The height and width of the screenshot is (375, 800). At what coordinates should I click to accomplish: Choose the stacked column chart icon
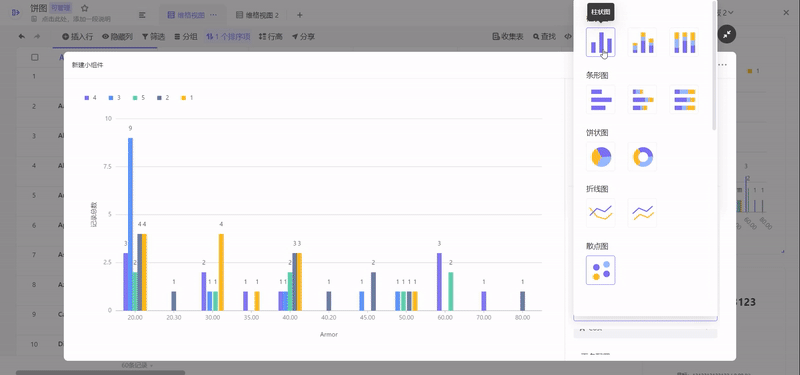point(642,42)
